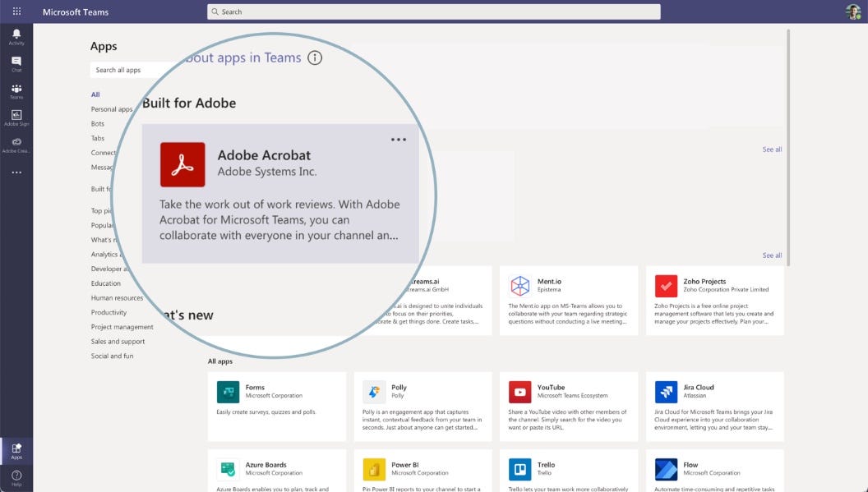Open the Activity feed in sidebar

coord(16,36)
